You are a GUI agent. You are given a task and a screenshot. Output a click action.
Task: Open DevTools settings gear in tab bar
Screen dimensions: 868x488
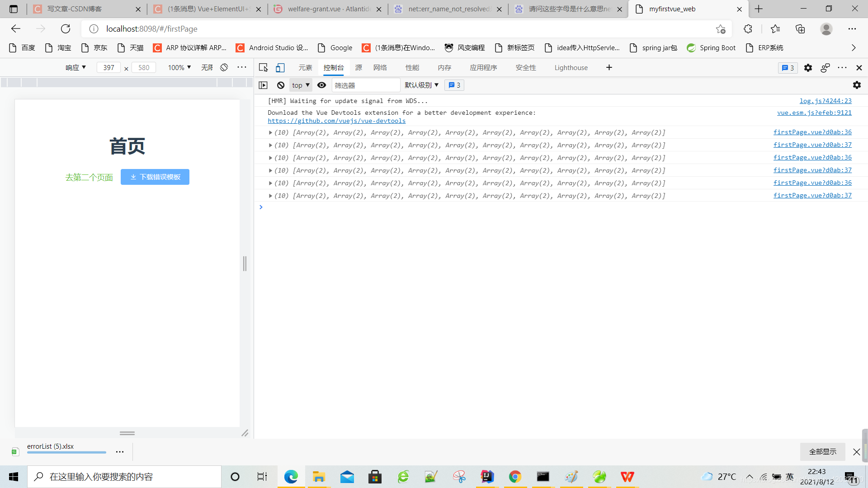(808, 67)
